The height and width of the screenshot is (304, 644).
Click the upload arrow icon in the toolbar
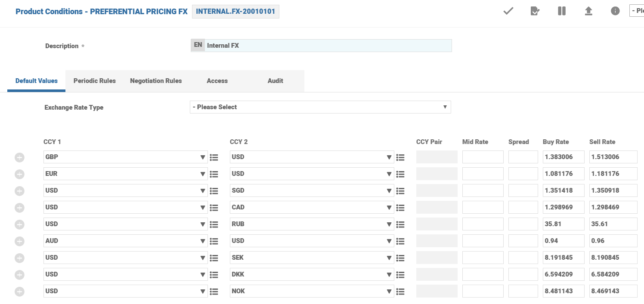[588, 11]
